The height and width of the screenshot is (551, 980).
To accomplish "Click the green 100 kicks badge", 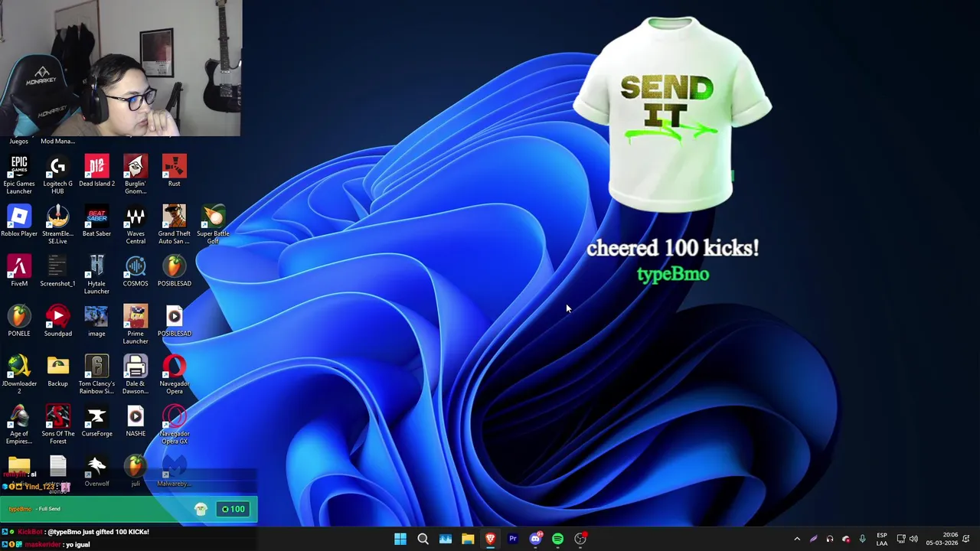I will pos(233,509).
